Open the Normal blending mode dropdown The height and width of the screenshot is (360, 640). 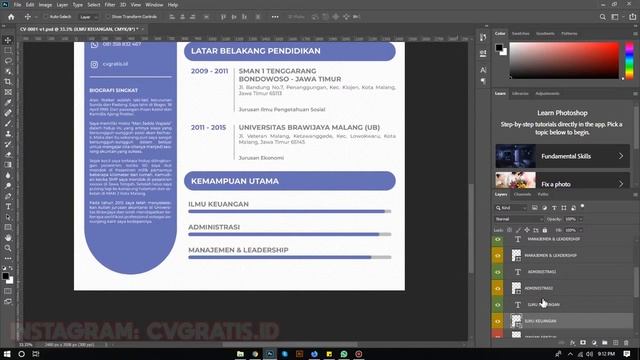(x=519, y=219)
